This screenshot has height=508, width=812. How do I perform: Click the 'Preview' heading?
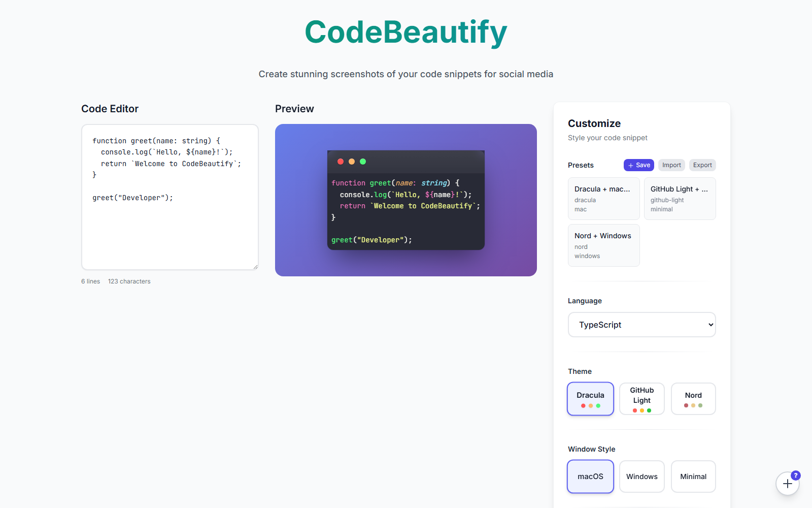(294, 109)
